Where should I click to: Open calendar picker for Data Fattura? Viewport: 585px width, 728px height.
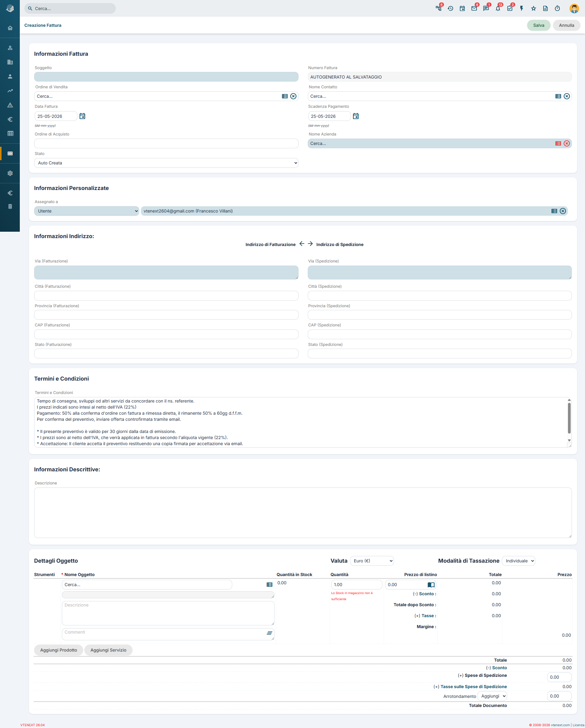pos(82,116)
